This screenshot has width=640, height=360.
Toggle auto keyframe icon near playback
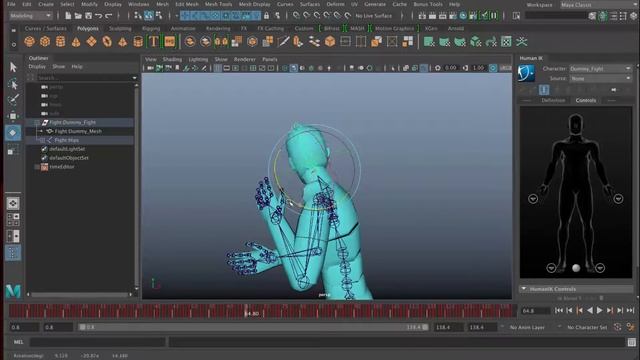click(x=618, y=327)
